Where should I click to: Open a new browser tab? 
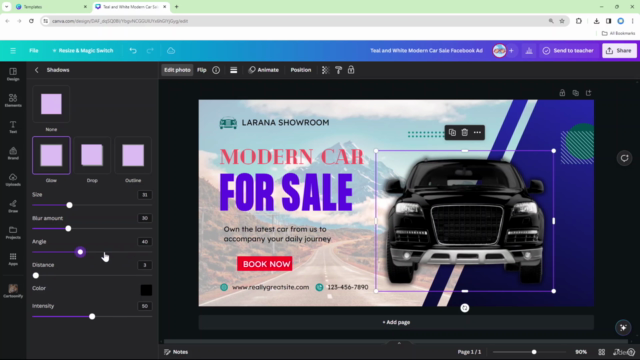(177, 7)
